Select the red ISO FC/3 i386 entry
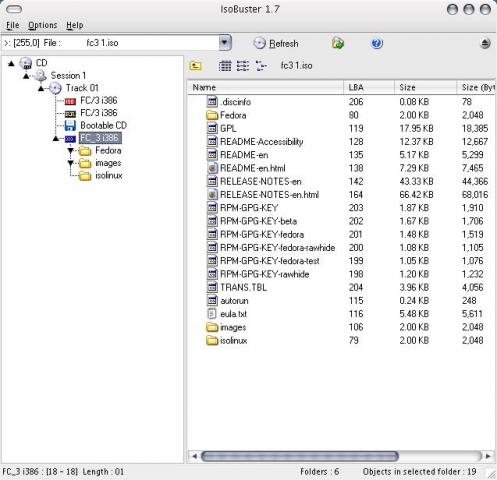 click(x=99, y=101)
